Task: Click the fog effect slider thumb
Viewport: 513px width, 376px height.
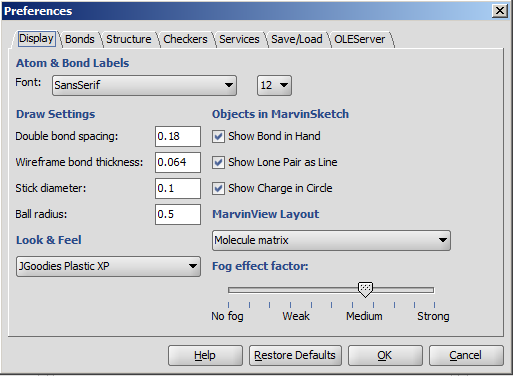Action: coord(365,289)
